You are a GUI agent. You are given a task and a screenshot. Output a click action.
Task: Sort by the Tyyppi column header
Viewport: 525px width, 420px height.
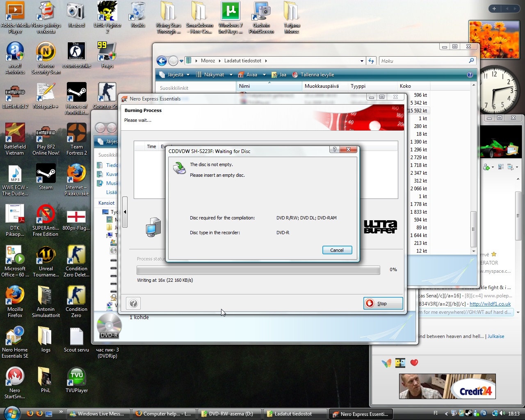click(372, 86)
